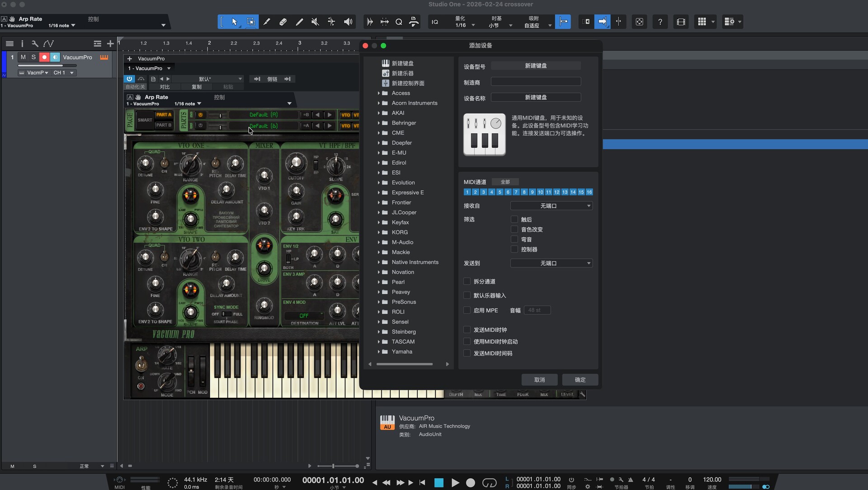
Task: Check the 启用 MPE option
Action: pos(467,310)
